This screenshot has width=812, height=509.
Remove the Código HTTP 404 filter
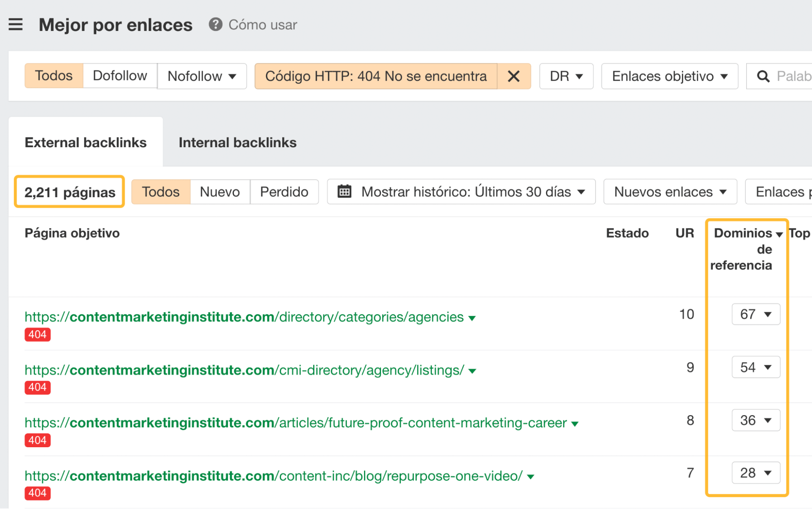514,76
